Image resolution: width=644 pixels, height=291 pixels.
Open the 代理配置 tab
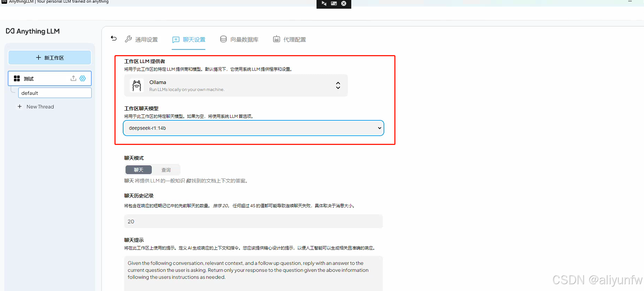[289, 39]
